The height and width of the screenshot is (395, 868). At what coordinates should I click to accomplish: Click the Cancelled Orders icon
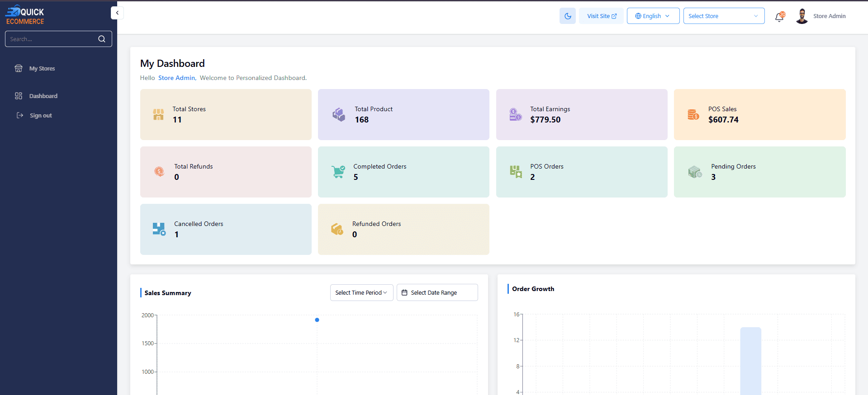pos(159,229)
